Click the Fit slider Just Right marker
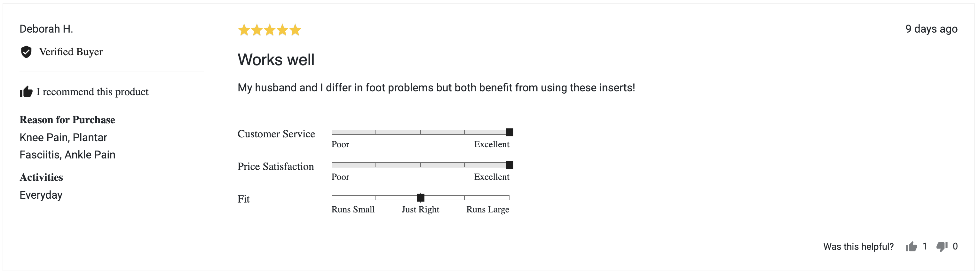 [x=420, y=198]
